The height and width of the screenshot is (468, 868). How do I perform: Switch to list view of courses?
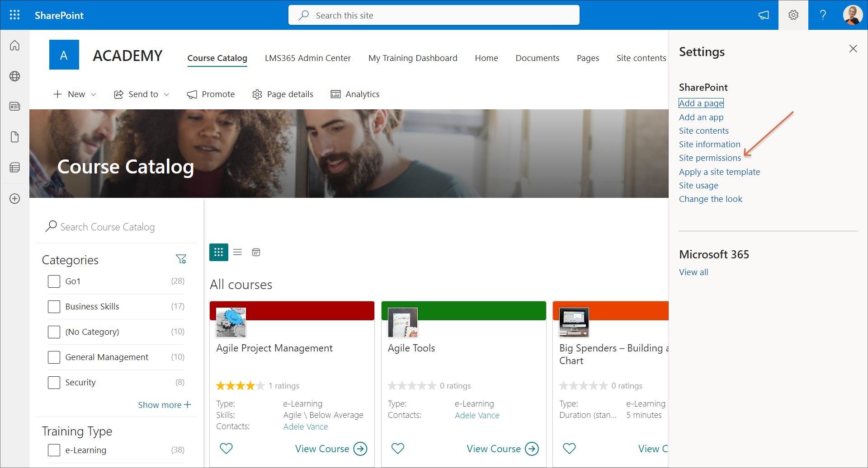pyautogui.click(x=237, y=252)
